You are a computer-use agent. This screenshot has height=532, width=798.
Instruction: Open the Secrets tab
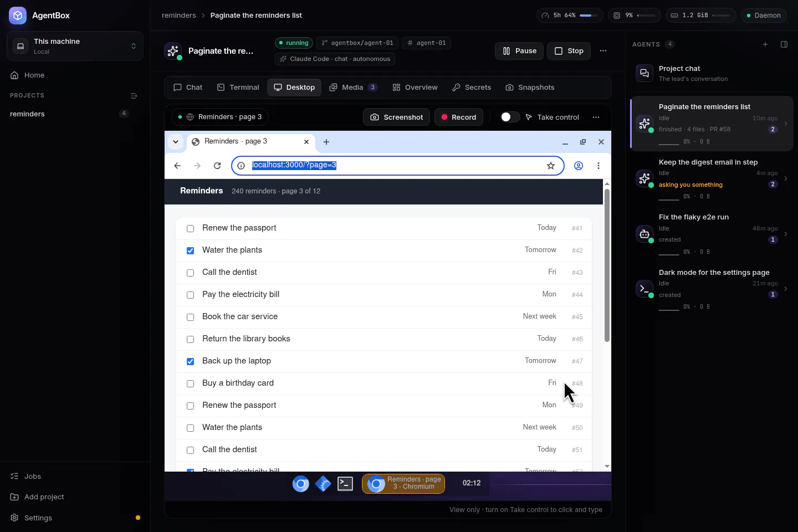click(472, 88)
